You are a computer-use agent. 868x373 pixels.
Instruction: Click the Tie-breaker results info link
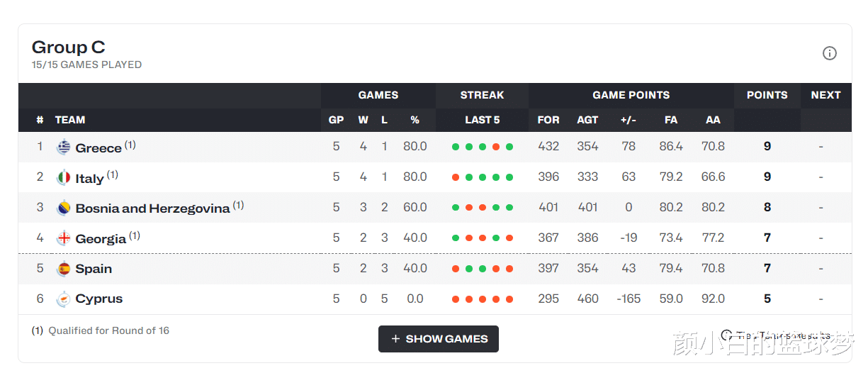(776, 335)
